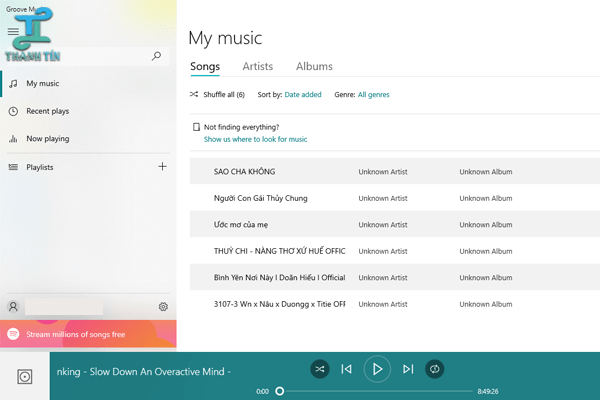Click Shuffle all (6)
The height and width of the screenshot is (400, 600).
coord(218,94)
